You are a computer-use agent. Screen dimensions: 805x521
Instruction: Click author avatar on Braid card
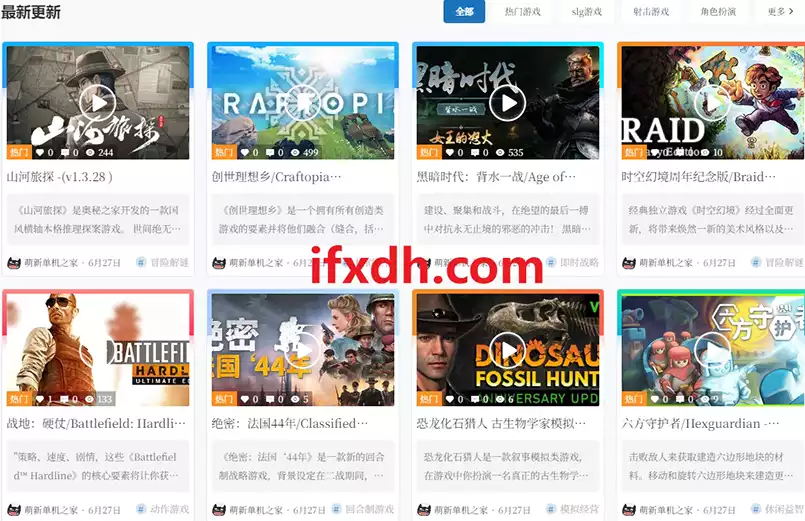coord(628,263)
